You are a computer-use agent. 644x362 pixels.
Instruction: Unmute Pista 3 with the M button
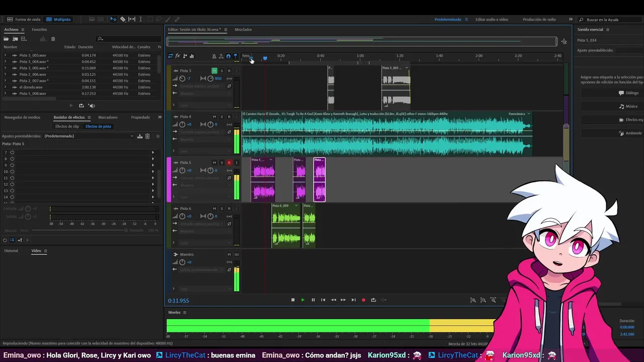(214, 71)
